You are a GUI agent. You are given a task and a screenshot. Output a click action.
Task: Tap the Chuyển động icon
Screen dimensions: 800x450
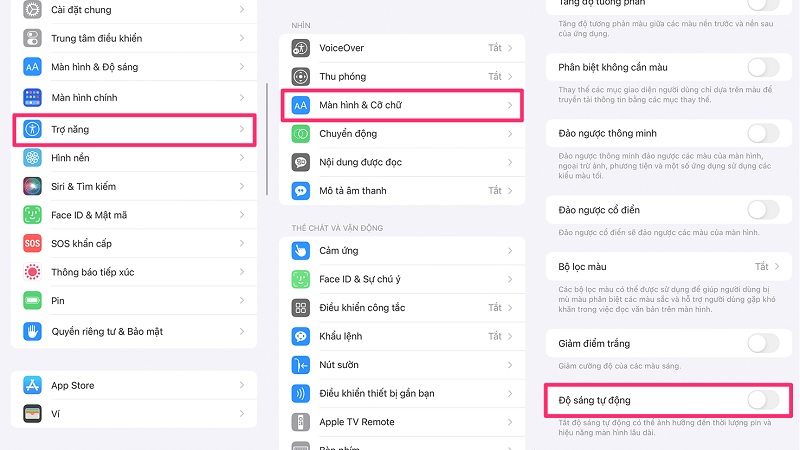(x=301, y=134)
